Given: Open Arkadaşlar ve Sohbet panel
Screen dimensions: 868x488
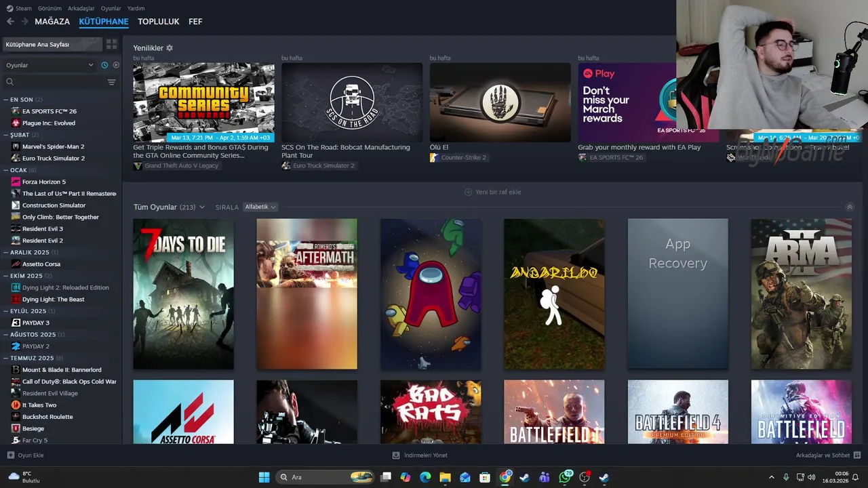Looking at the screenshot, I should tap(828, 455).
